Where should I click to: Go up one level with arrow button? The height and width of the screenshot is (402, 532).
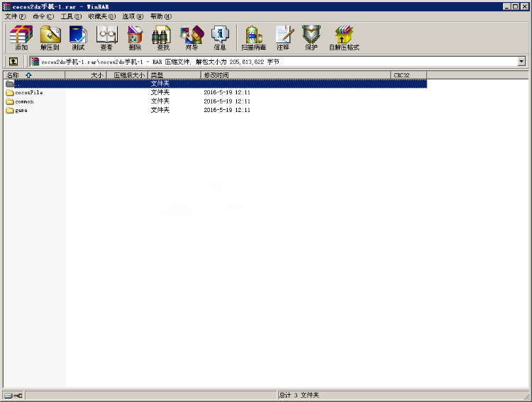click(x=13, y=62)
